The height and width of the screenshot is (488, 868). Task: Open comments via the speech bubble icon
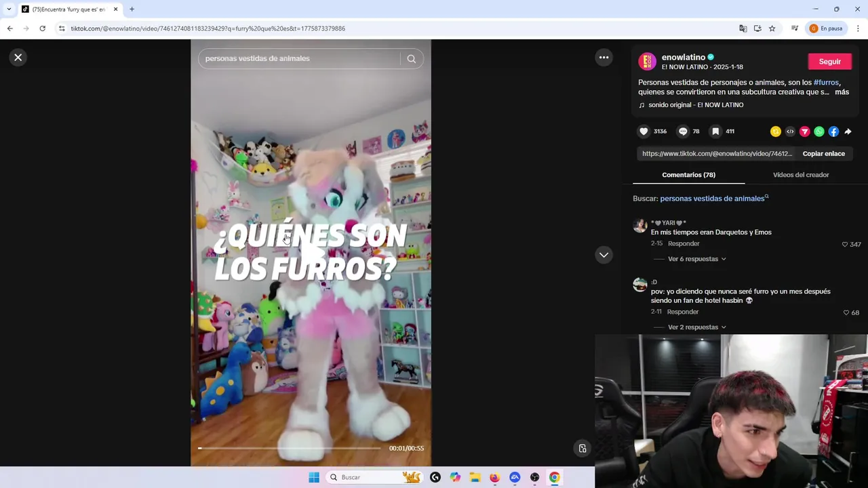point(683,131)
